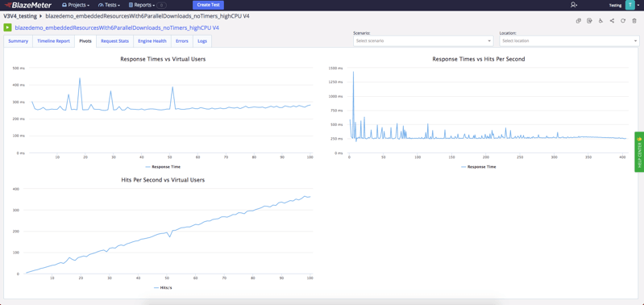Click the tallest spike near 18 users in the Response Times vs Virtual Users chart
Viewport: 644px width, 305px height.
80,78
